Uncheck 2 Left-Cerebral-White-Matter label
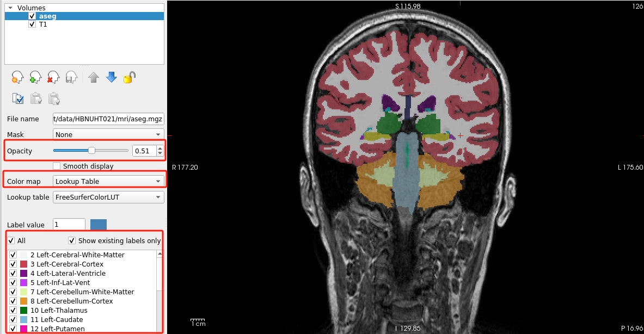644x334 pixels. 13,255
